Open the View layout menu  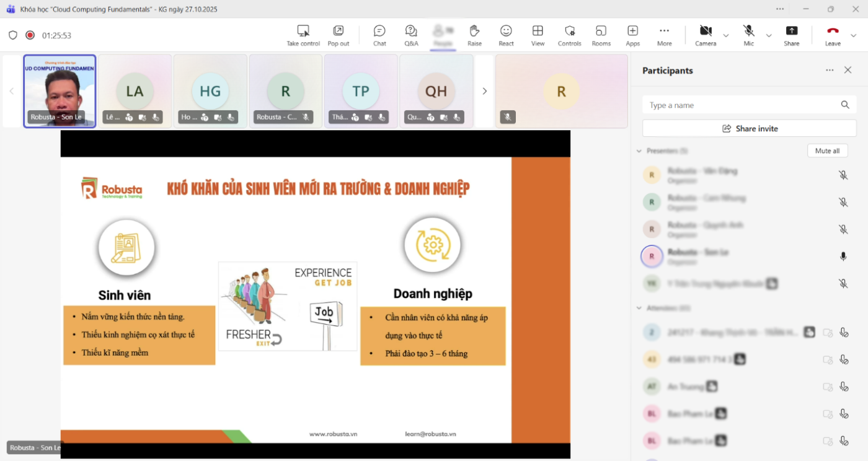point(538,35)
